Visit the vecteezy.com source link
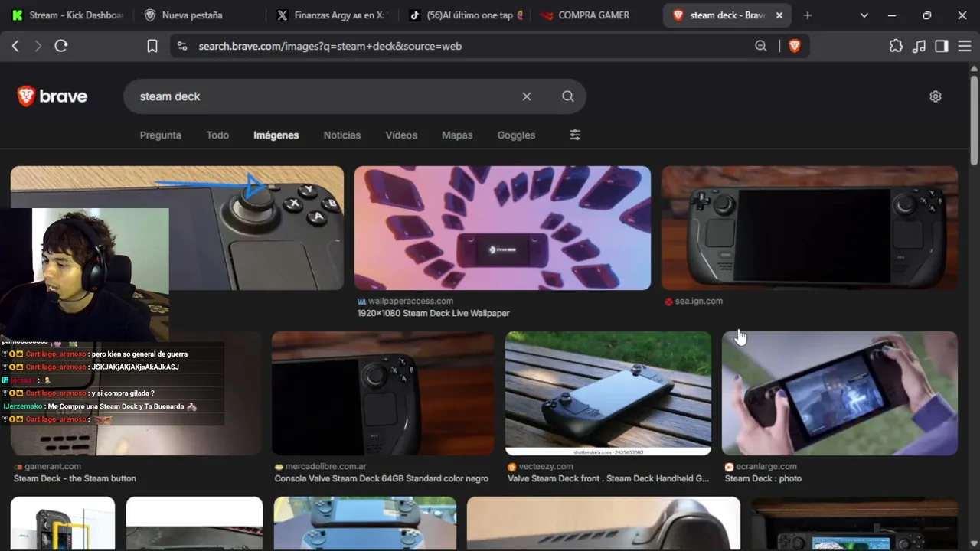This screenshot has width=980, height=551. coord(546,466)
